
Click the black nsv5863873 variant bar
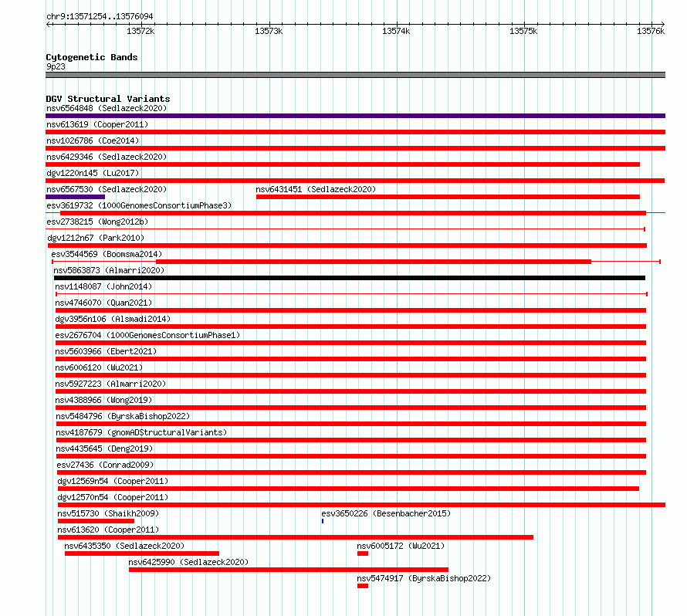[350, 278]
